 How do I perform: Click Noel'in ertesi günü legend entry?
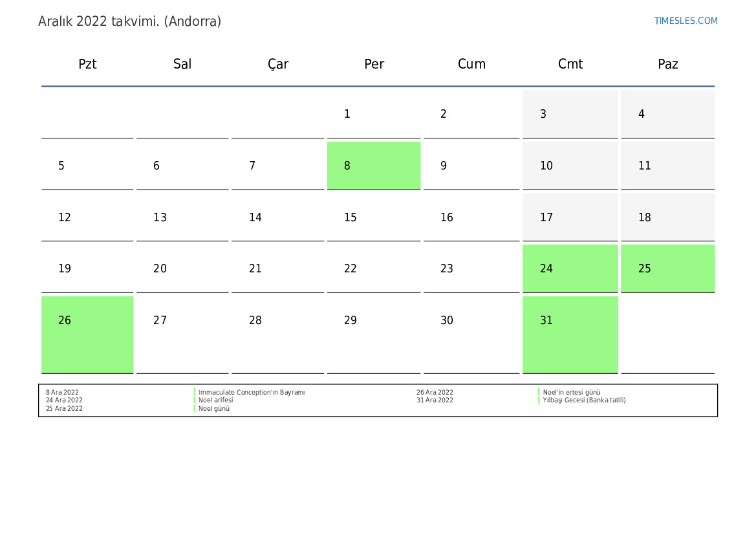tap(571, 392)
